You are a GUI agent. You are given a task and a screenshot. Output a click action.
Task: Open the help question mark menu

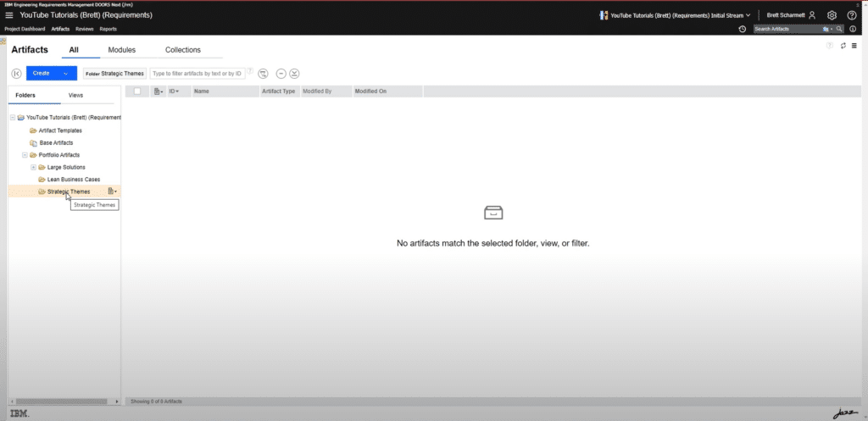coord(852,15)
